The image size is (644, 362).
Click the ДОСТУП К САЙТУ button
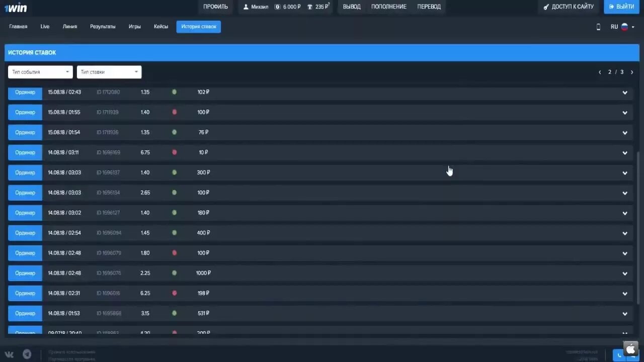tap(569, 7)
